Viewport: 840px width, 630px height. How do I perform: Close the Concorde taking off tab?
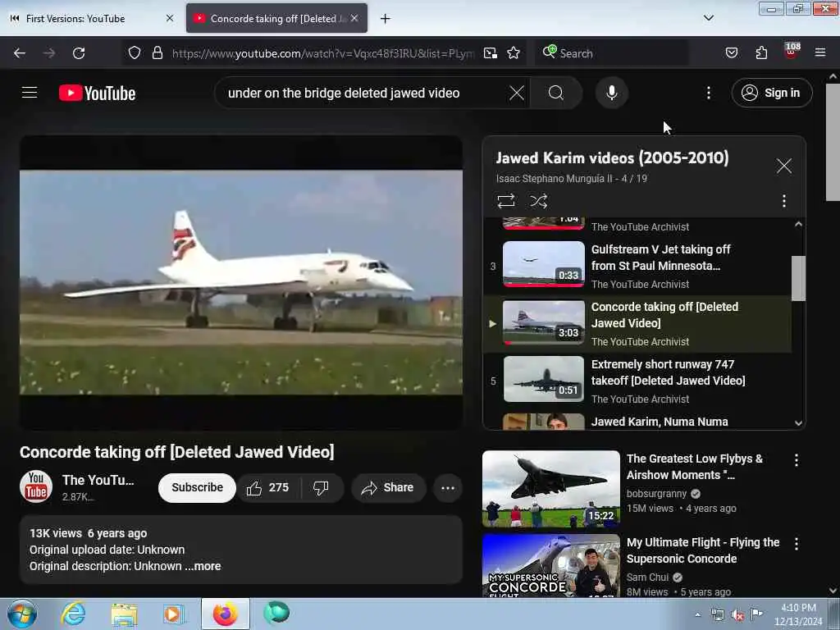(x=354, y=18)
